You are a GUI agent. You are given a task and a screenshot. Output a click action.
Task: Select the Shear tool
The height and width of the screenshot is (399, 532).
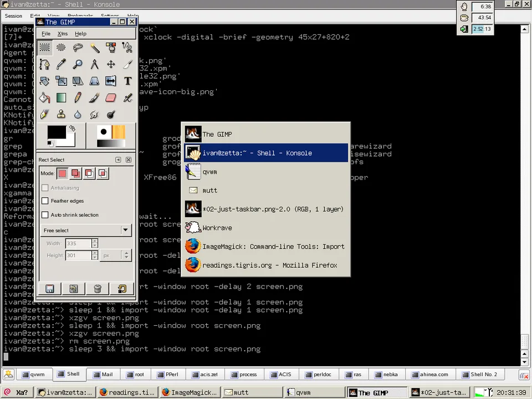(78, 81)
